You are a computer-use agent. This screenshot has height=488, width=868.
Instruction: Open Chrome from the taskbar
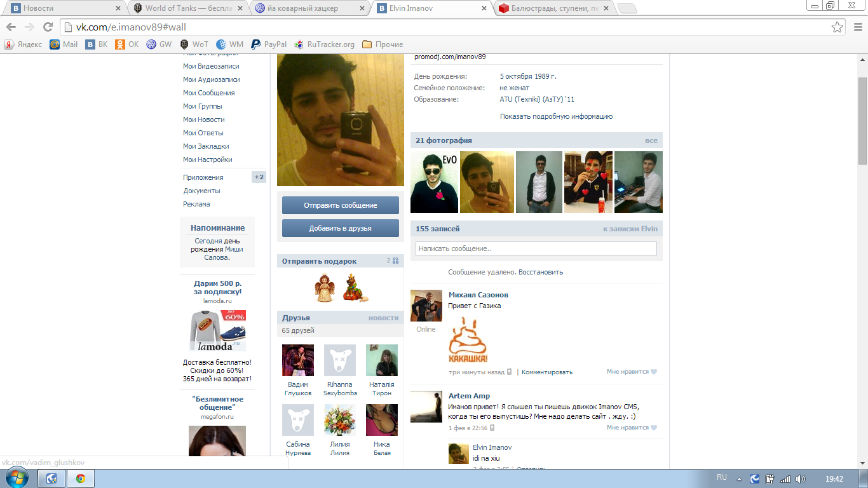[x=81, y=478]
